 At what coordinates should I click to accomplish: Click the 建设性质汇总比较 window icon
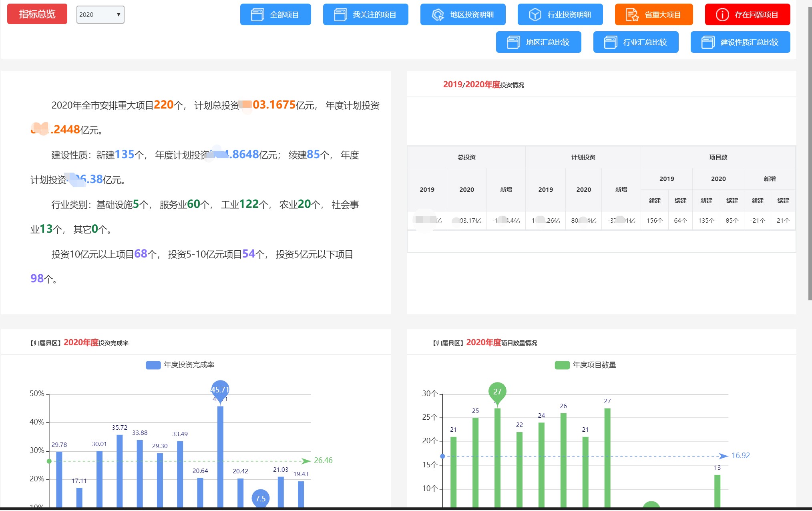708,42
